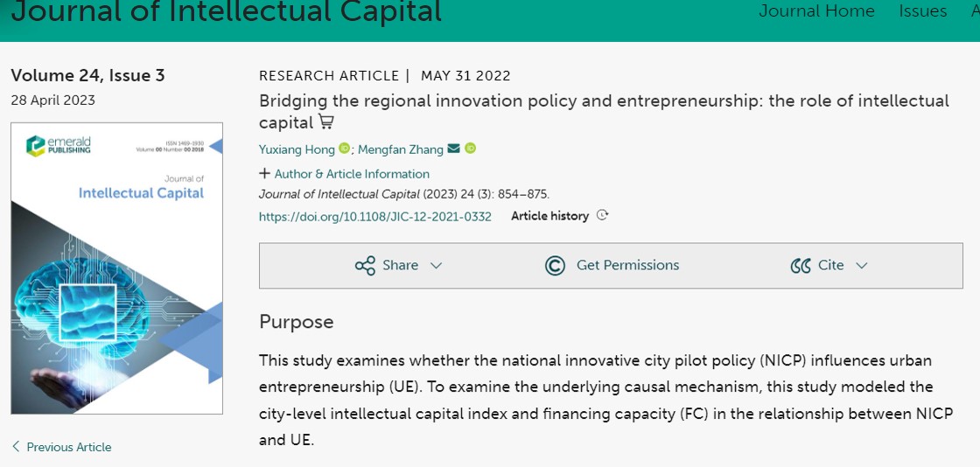Open the Volume 24, Issue 3 link
This screenshot has width=980, height=467.
pyautogui.click(x=87, y=75)
